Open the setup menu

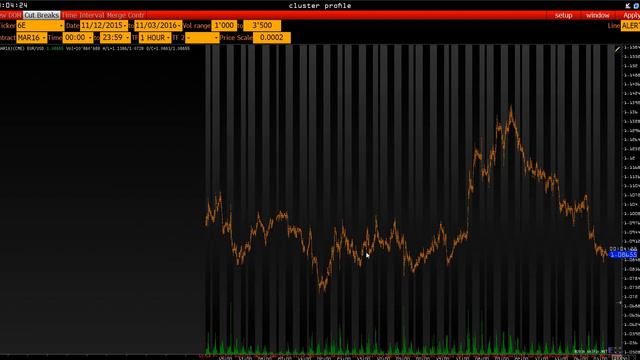coord(564,15)
